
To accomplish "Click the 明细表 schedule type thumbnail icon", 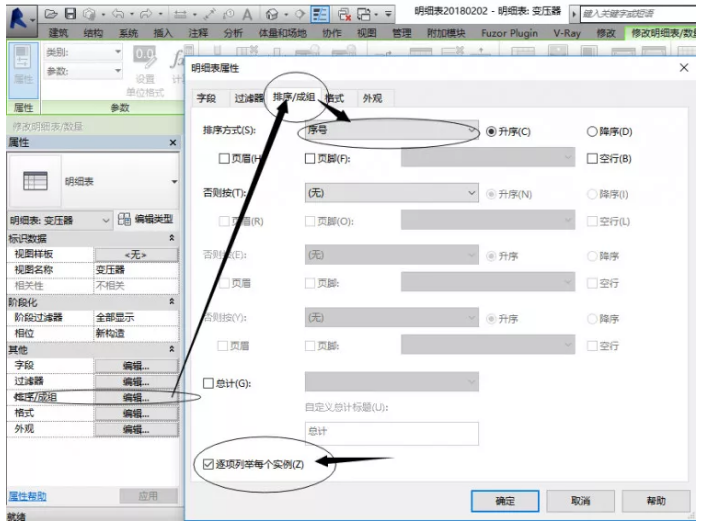I will click(36, 181).
